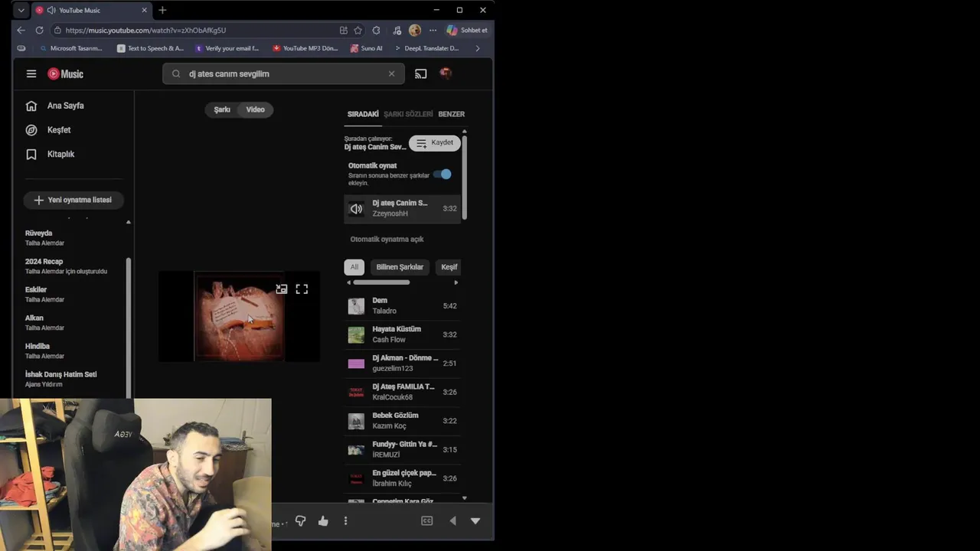980x551 pixels.
Task: Toggle CC subtitles in the player bar
Action: click(427, 520)
